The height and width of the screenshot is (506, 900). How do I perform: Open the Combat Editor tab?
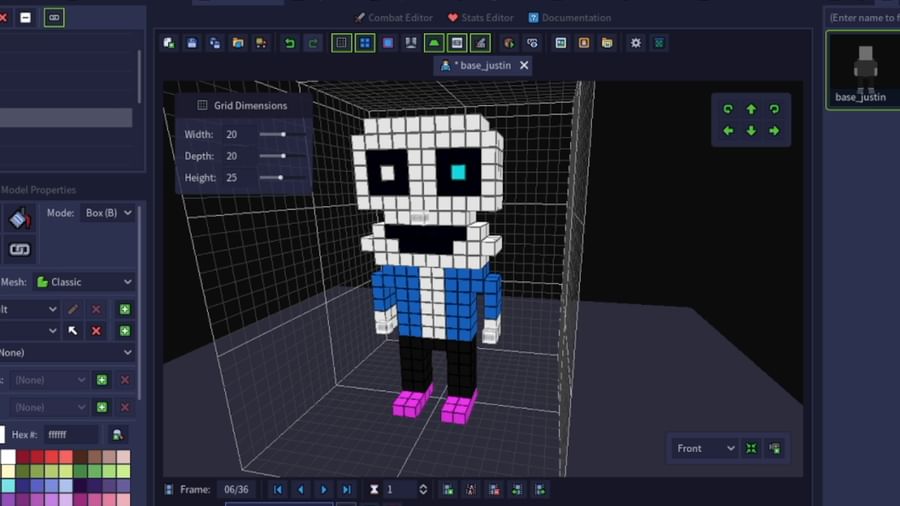394,18
